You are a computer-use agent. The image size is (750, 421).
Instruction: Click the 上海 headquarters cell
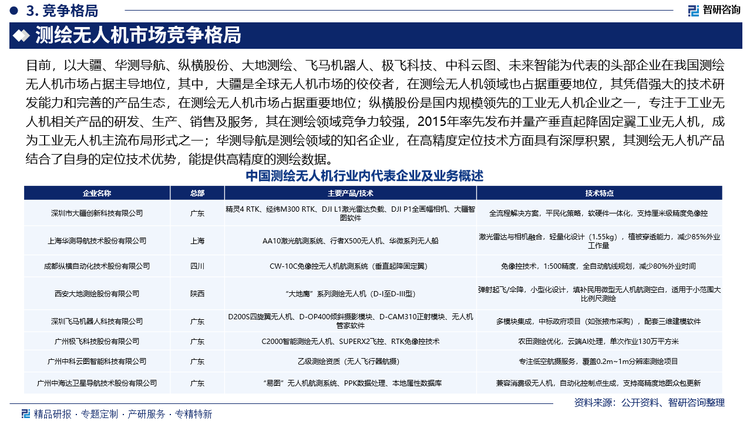197,241
